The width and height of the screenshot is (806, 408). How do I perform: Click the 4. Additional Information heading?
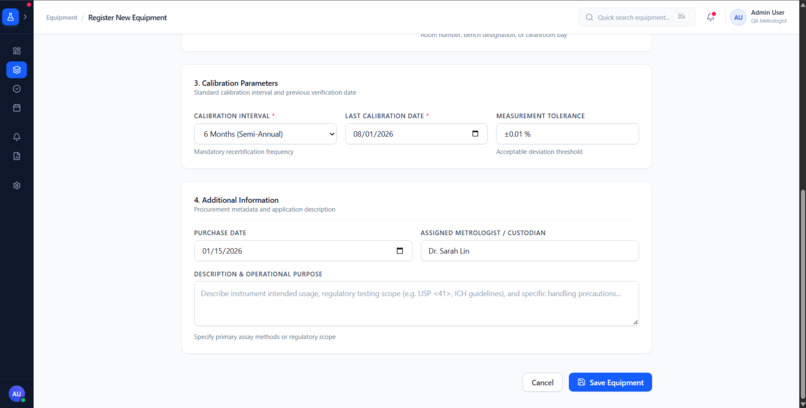236,200
